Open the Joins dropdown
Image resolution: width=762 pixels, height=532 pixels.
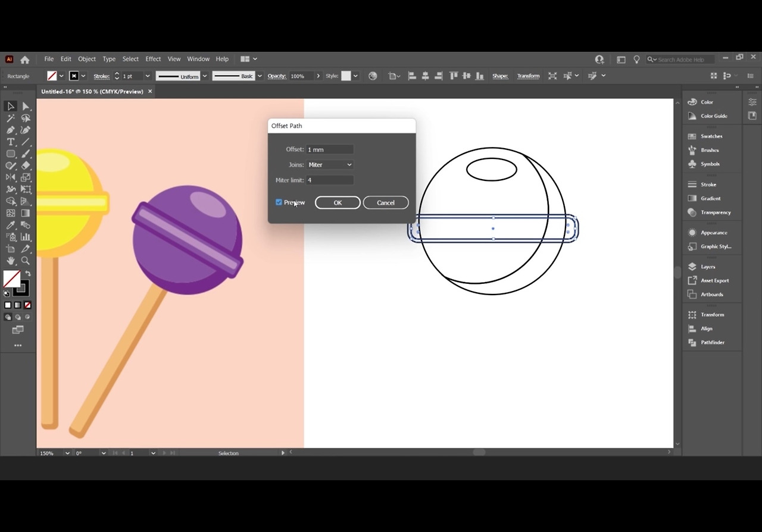click(x=330, y=165)
